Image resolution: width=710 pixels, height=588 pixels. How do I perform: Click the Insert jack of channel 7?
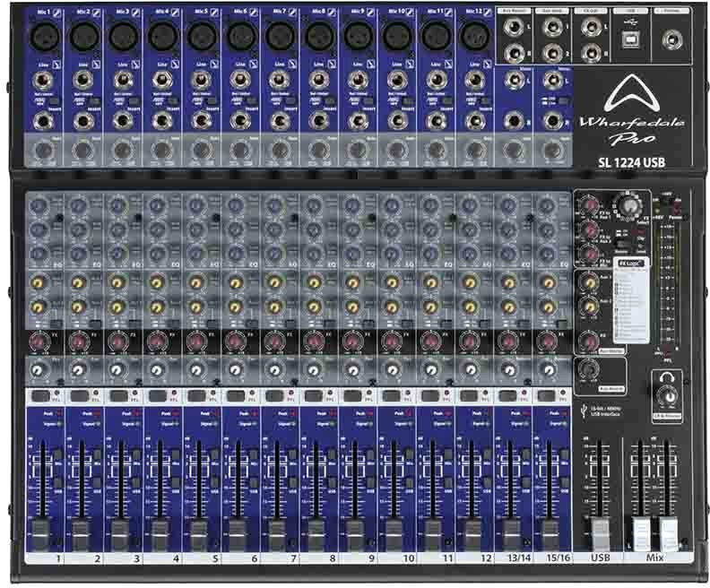click(x=280, y=121)
